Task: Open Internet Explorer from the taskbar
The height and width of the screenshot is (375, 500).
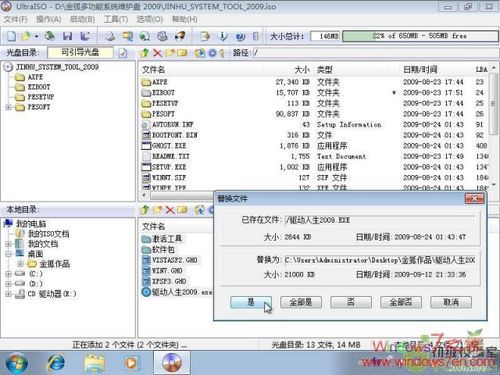Action: (x=56, y=363)
